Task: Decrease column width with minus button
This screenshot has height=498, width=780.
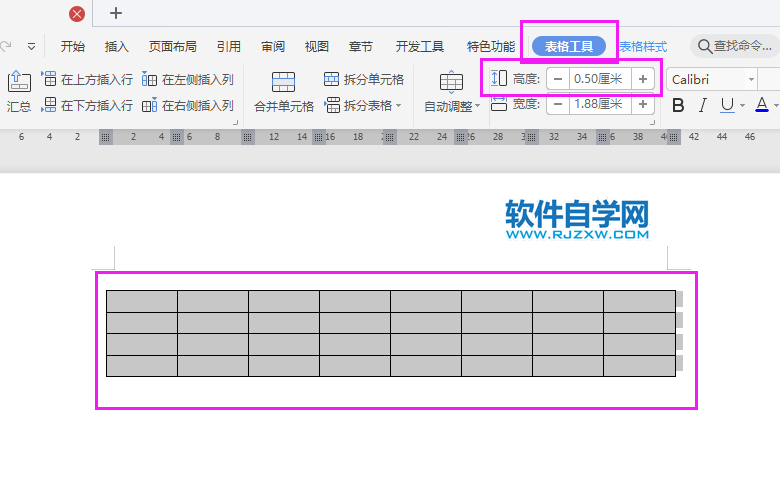Action: (x=558, y=104)
